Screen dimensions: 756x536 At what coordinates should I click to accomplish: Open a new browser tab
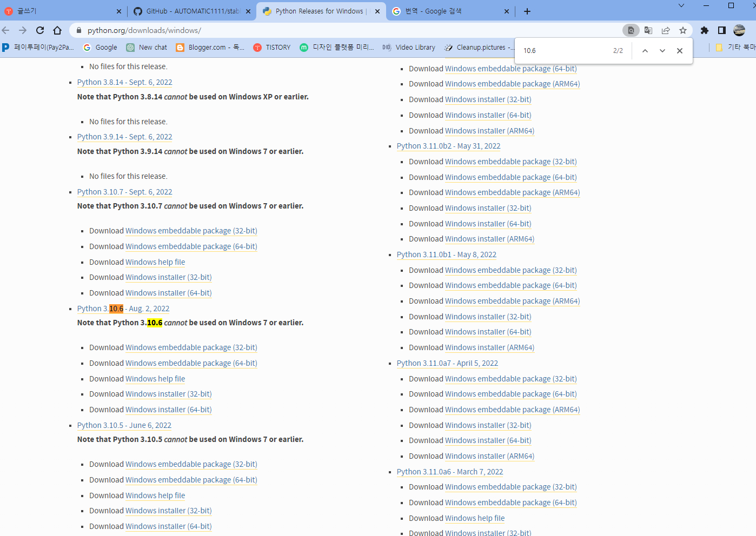[527, 11]
